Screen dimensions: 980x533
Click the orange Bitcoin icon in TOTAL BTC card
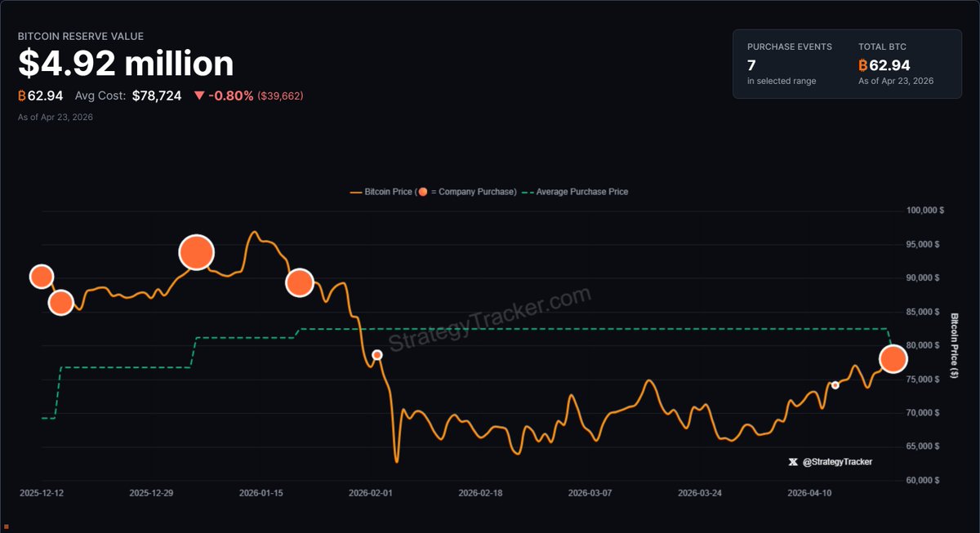(863, 65)
